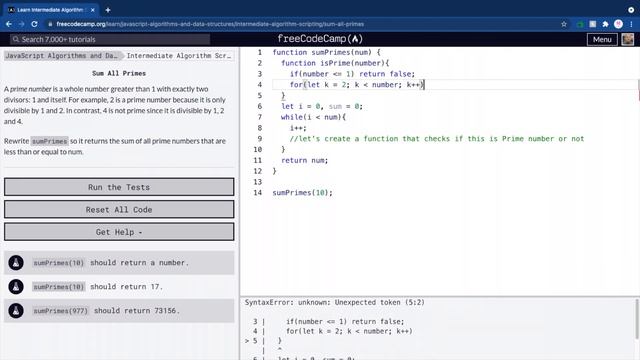Select the Learn Intermediate Algorithm tab

pyautogui.click(x=51, y=10)
